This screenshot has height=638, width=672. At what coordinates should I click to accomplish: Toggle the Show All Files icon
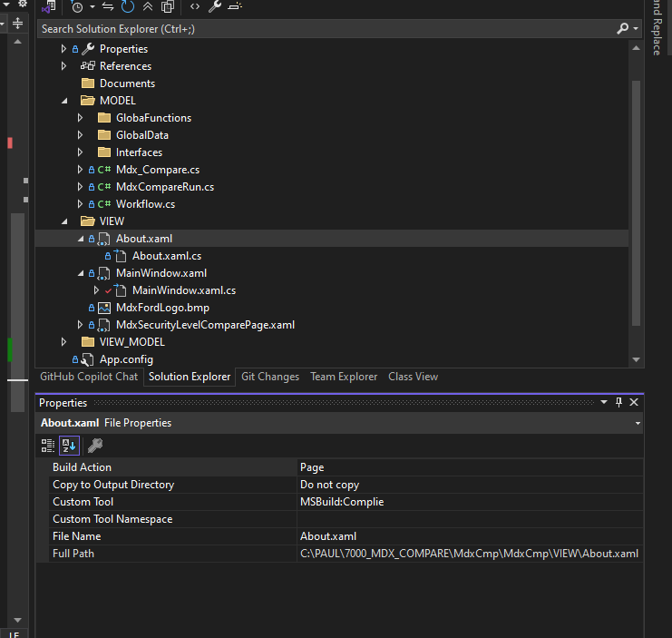click(x=168, y=6)
